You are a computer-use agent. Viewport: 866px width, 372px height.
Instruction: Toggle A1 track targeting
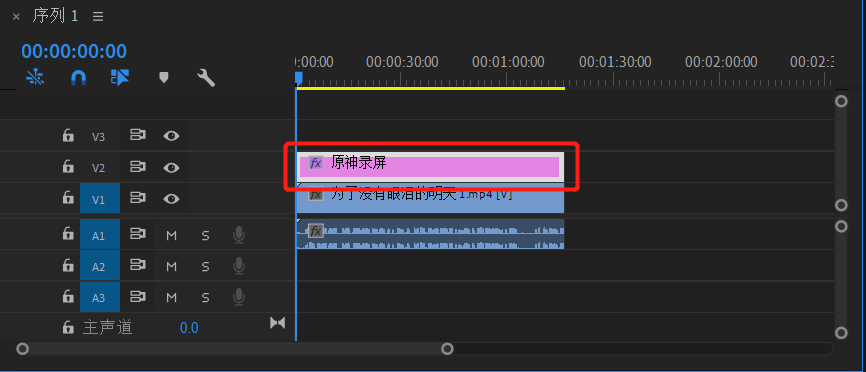point(100,235)
